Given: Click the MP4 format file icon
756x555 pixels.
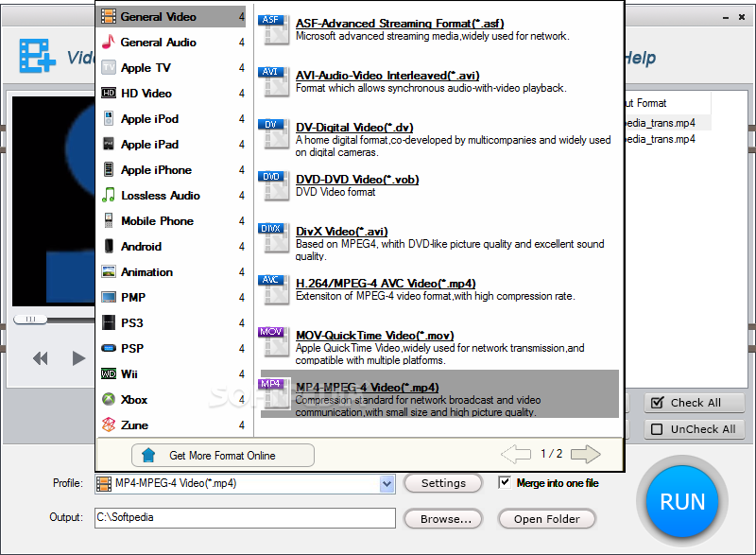Looking at the screenshot, I should point(274,394).
